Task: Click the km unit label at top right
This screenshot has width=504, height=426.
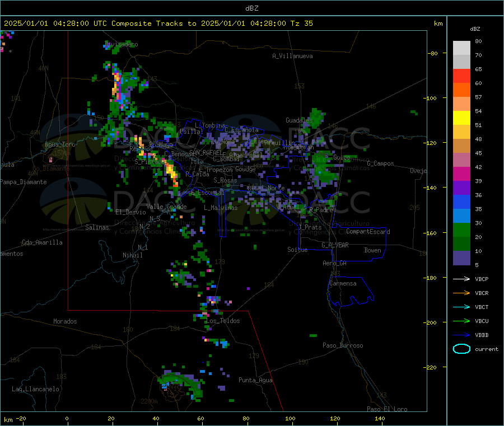Action: tap(438, 24)
